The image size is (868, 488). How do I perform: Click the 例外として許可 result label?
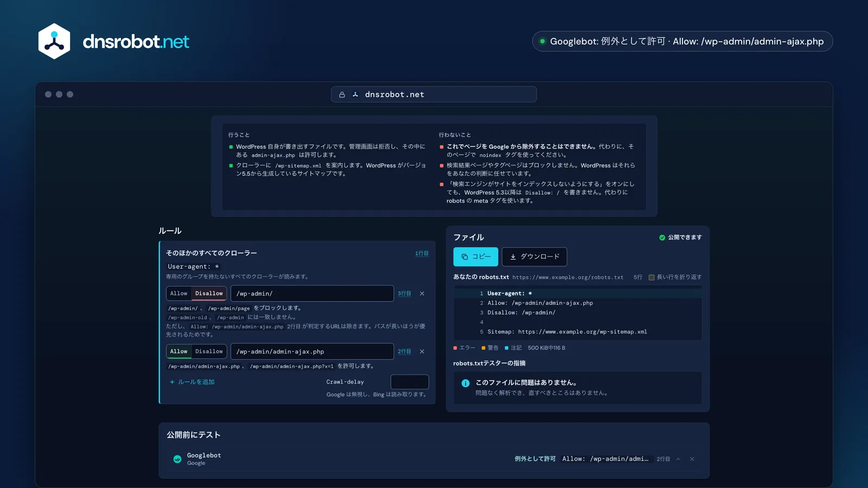tap(535, 459)
